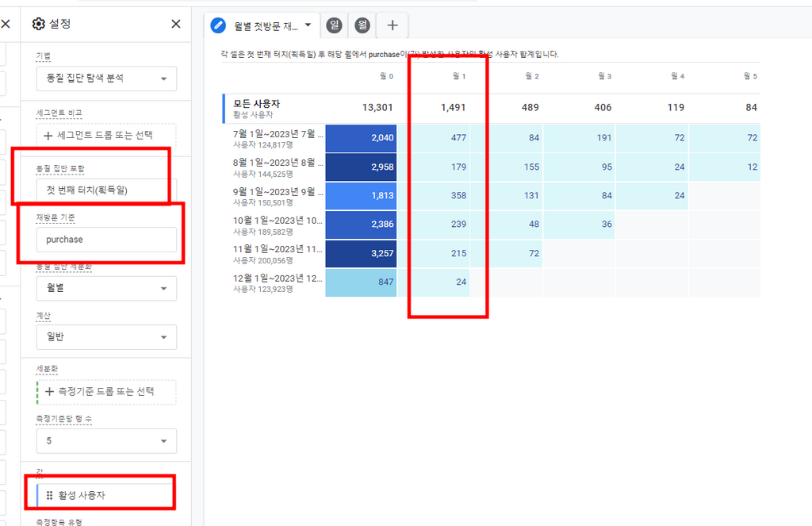Click the 358 cell in 월 1 column

click(x=434, y=196)
